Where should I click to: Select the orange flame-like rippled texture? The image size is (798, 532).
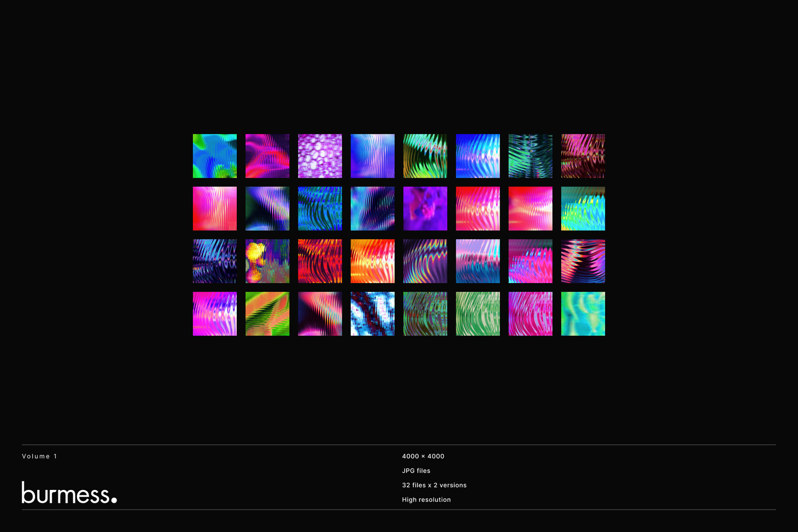click(372, 261)
